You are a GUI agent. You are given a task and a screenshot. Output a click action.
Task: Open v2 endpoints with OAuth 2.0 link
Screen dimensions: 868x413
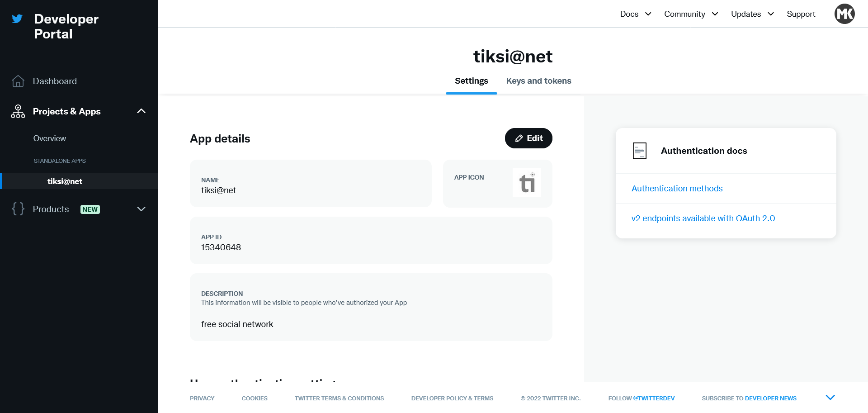pos(703,218)
